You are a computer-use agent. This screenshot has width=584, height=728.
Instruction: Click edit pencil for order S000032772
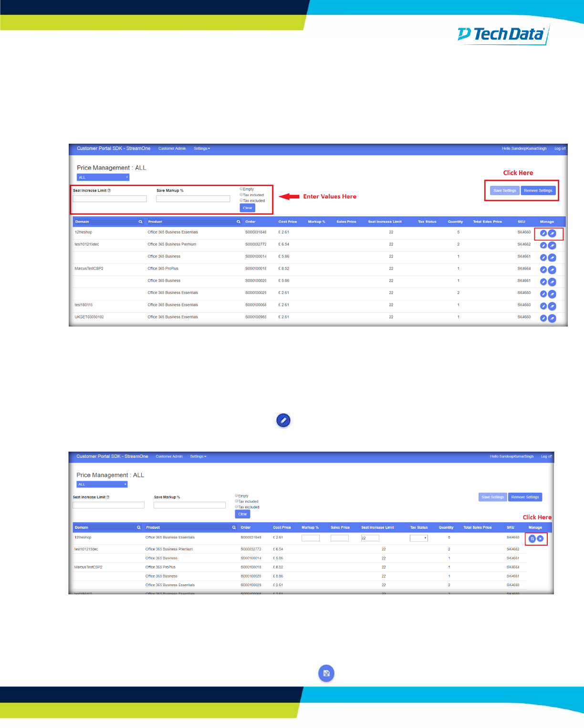pyautogui.click(x=543, y=245)
